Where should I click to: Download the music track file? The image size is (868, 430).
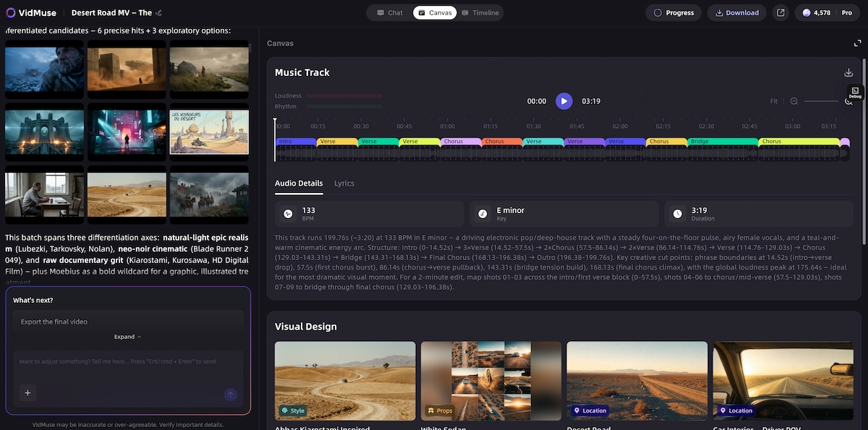(x=848, y=72)
